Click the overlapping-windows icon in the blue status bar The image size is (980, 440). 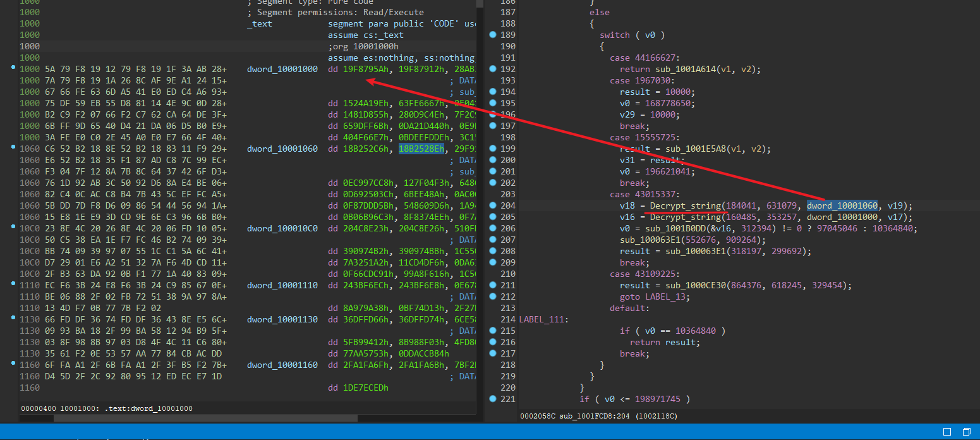point(967,432)
